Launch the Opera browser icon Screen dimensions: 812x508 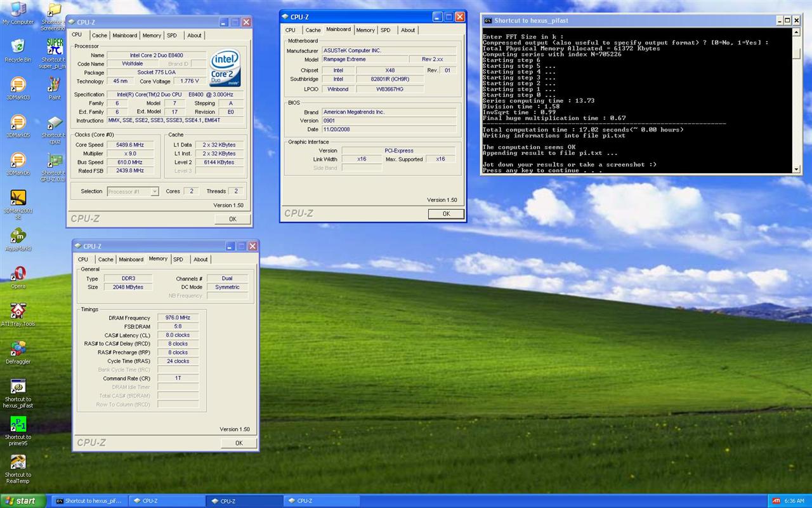coord(18,273)
